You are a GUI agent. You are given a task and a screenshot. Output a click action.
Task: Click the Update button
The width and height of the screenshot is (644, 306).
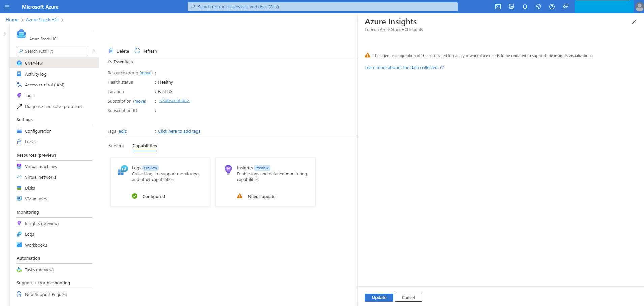(379, 298)
